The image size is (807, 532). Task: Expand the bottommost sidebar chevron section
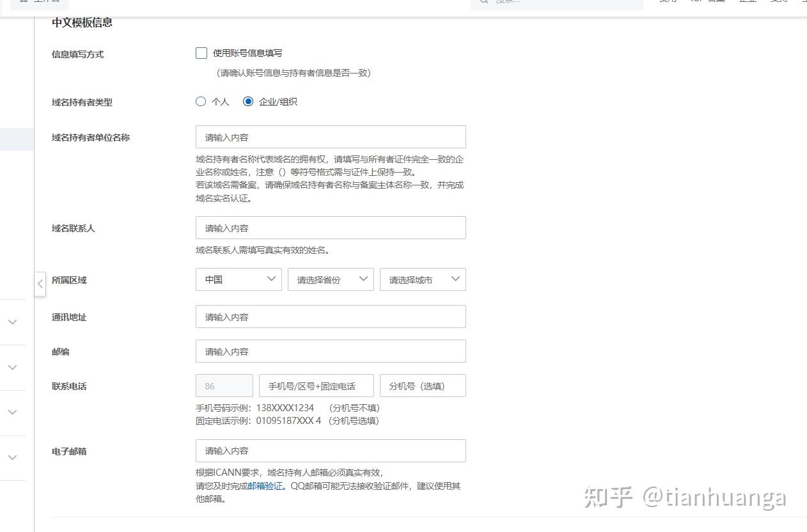(x=12, y=458)
